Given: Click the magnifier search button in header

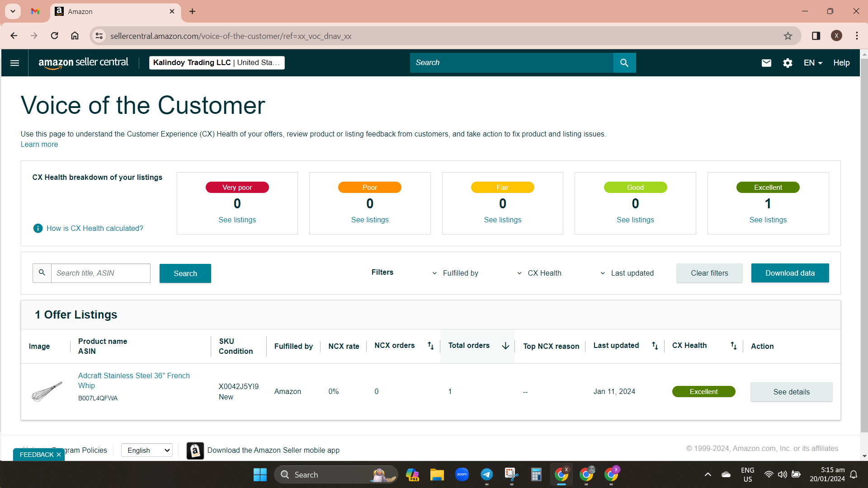Looking at the screenshot, I should click(624, 63).
